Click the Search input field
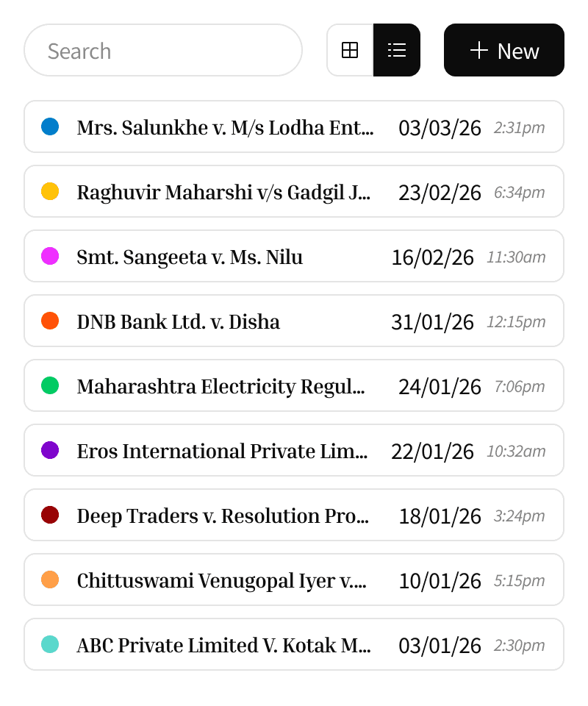588x706 pixels. tap(163, 50)
